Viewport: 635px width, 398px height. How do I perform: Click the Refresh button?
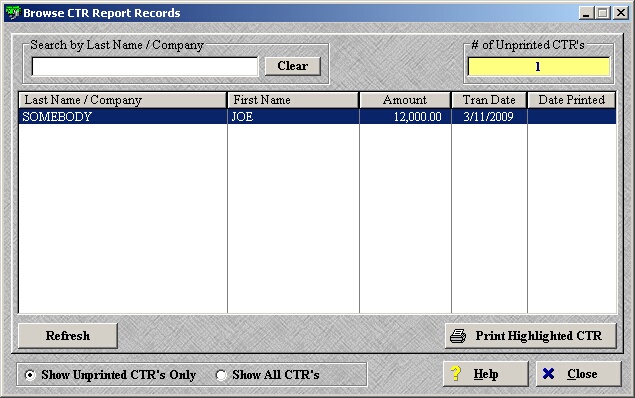[68, 336]
